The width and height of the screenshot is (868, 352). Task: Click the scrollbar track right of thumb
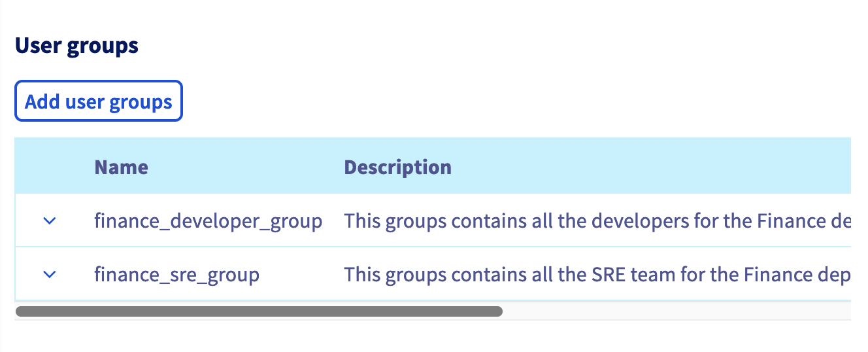pyautogui.click(x=673, y=311)
